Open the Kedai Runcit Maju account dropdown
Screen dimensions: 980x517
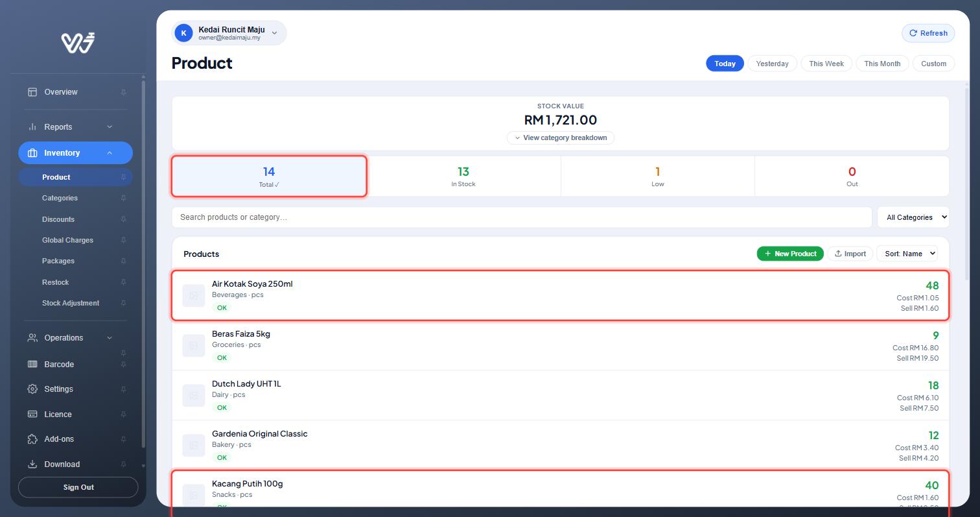pos(229,33)
